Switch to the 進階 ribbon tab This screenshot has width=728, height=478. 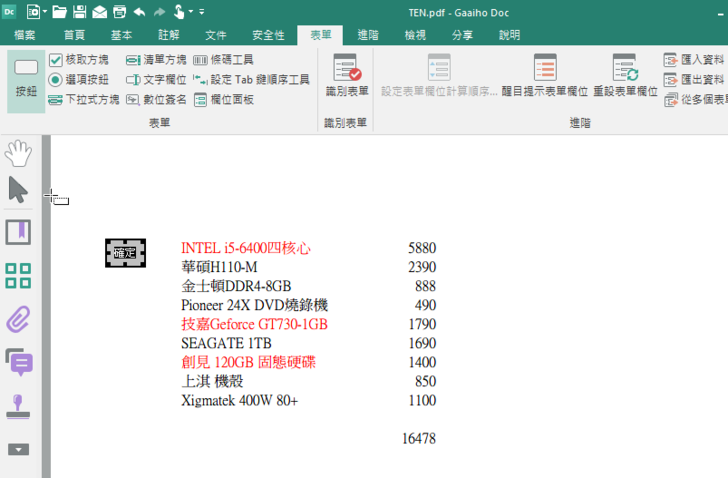(368, 35)
